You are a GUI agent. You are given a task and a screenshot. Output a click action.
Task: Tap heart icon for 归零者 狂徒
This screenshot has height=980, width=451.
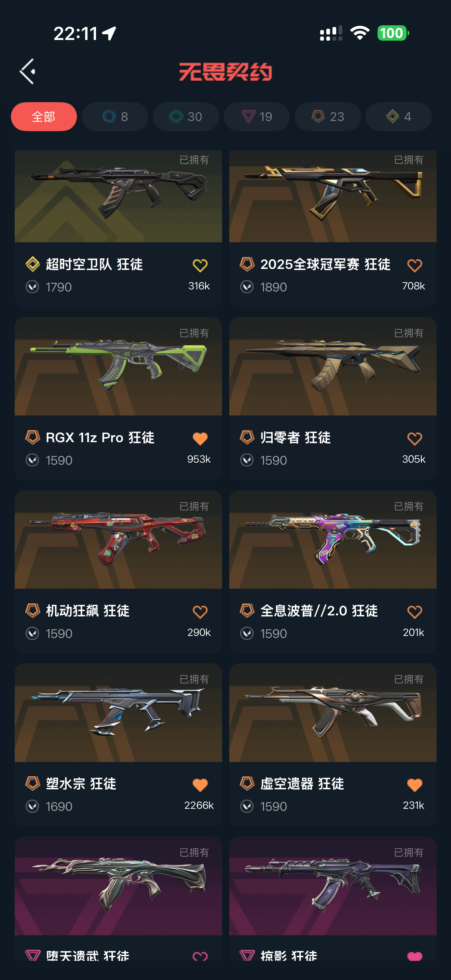pyautogui.click(x=414, y=439)
